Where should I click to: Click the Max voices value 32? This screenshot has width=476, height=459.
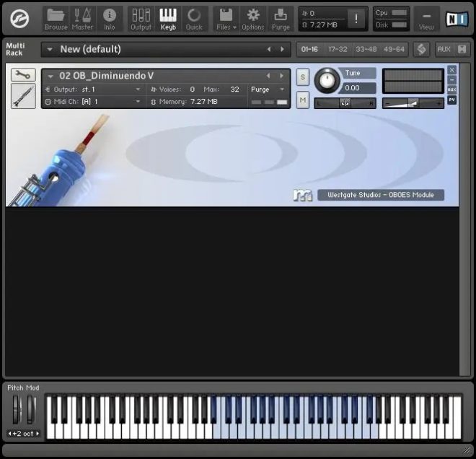(x=234, y=89)
